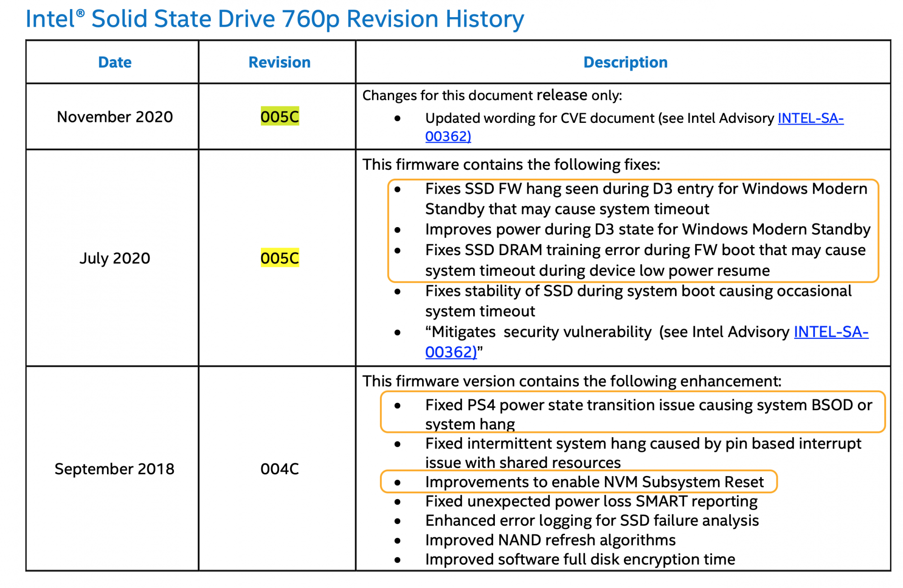Click 'Fixes SSD FW hang seen during D3 entry' bullet
This screenshot has height=588, width=903.
[x=646, y=199]
